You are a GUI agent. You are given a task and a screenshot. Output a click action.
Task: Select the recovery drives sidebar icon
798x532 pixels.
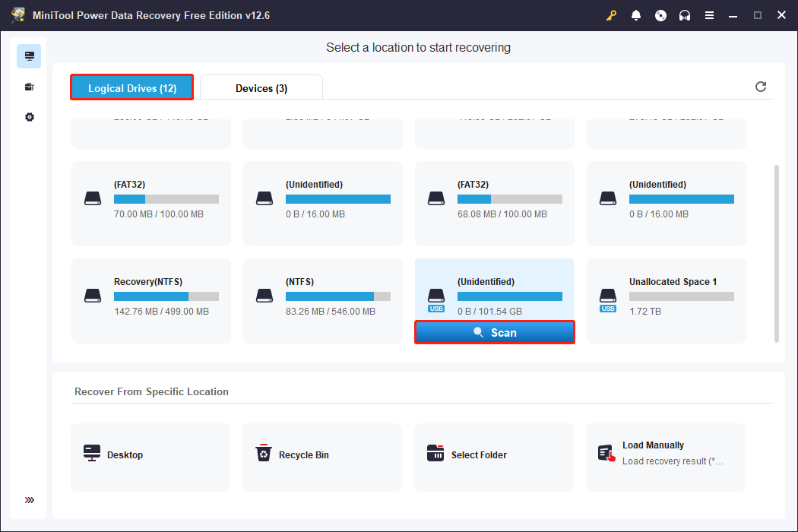[29, 56]
